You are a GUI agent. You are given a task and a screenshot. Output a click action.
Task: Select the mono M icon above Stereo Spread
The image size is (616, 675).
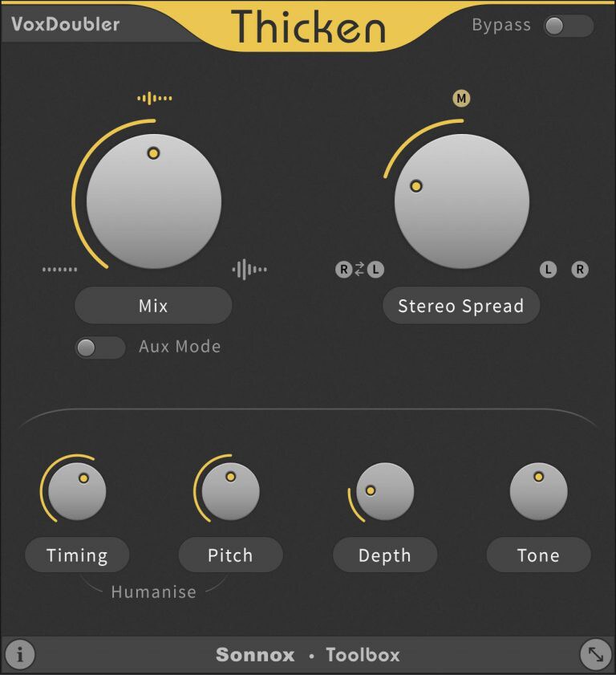pyautogui.click(x=461, y=99)
